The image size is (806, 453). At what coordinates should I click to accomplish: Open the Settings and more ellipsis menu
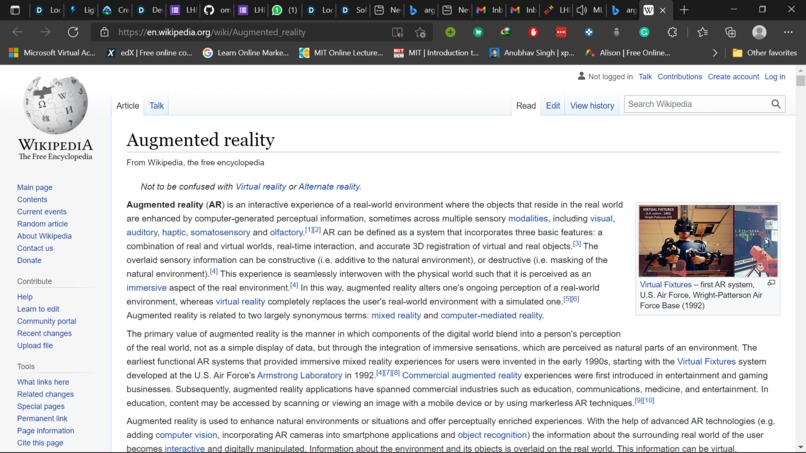click(788, 32)
